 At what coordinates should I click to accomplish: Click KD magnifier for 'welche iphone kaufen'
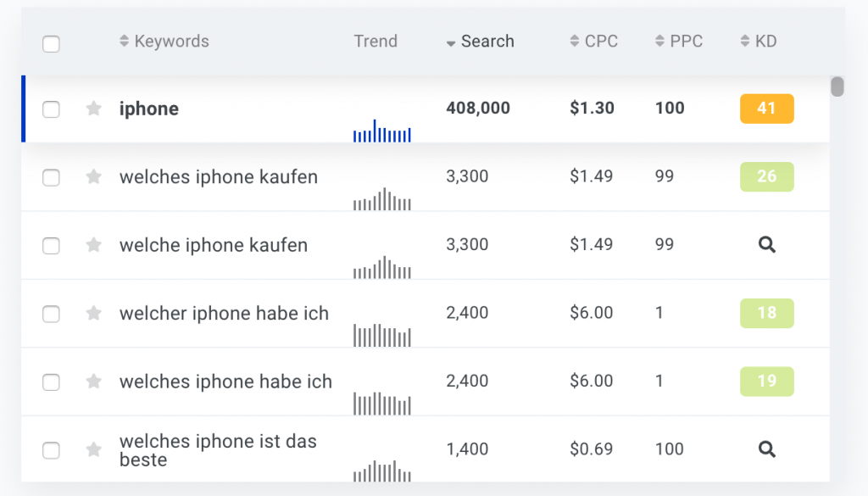(x=766, y=245)
